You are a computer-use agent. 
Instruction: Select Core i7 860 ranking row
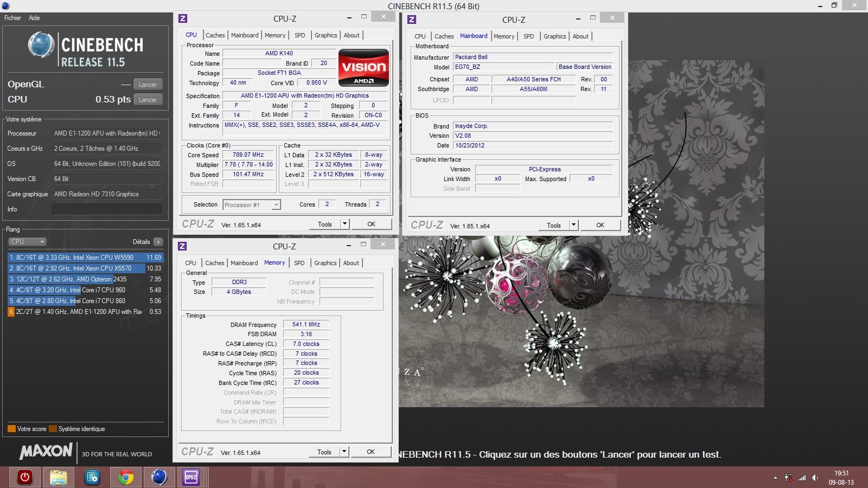(x=85, y=301)
